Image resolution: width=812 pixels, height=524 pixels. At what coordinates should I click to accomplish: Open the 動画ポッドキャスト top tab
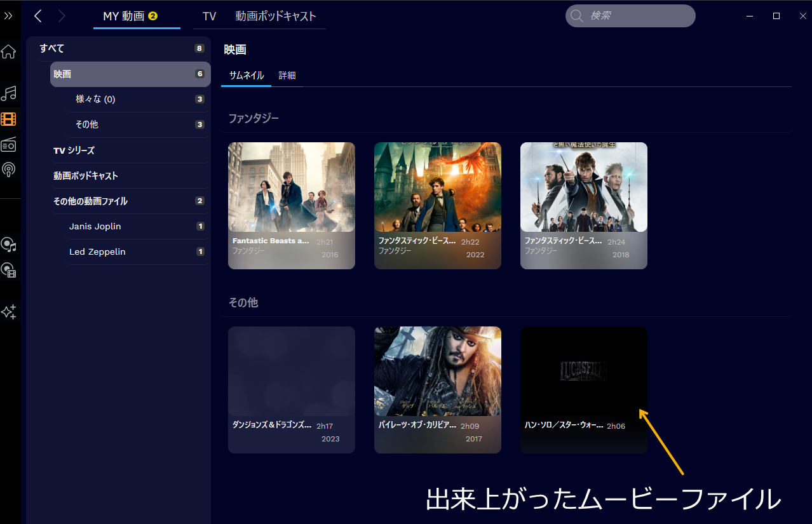pos(276,17)
